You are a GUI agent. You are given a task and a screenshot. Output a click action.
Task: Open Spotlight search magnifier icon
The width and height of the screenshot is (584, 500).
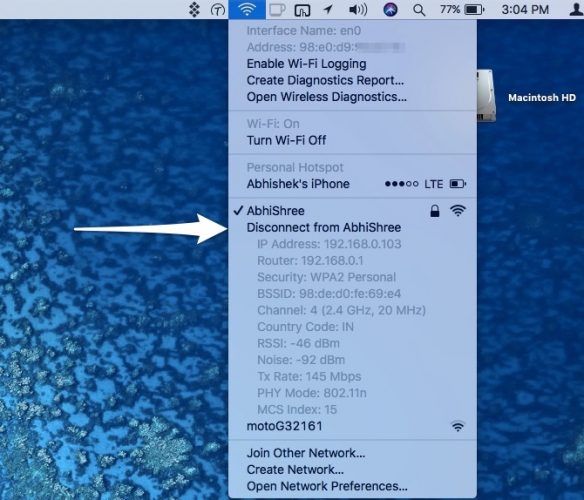pyautogui.click(x=419, y=10)
